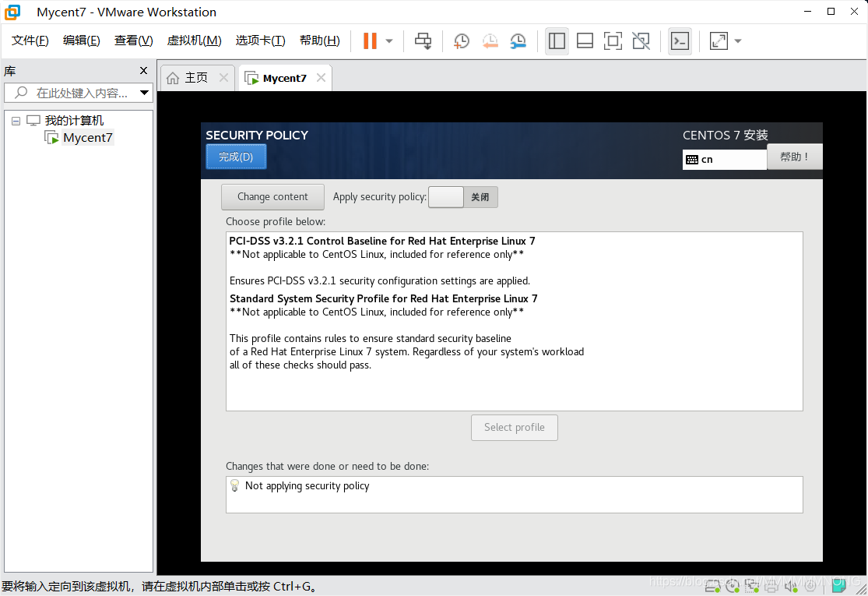Open the 选项卡(T) menu

pos(260,41)
